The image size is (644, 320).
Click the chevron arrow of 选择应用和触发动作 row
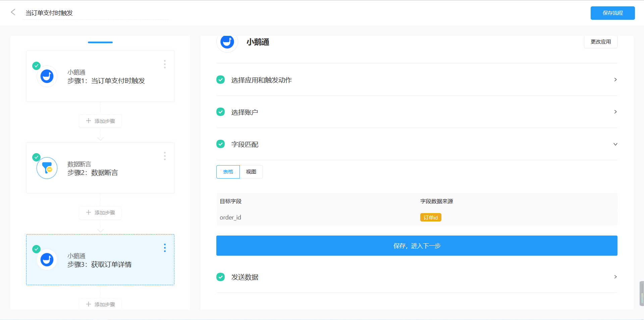click(615, 80)
